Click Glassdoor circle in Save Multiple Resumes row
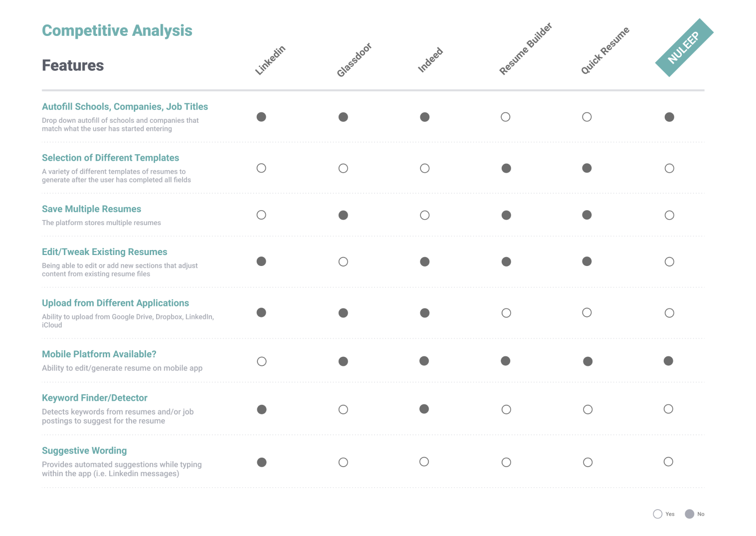 pyautogui.click(x=343, y=215)
